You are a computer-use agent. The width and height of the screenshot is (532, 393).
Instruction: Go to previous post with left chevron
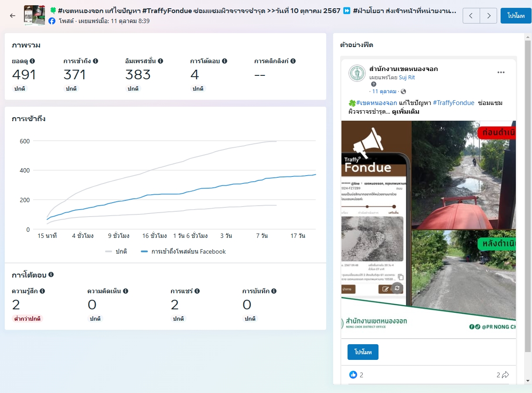471,16
